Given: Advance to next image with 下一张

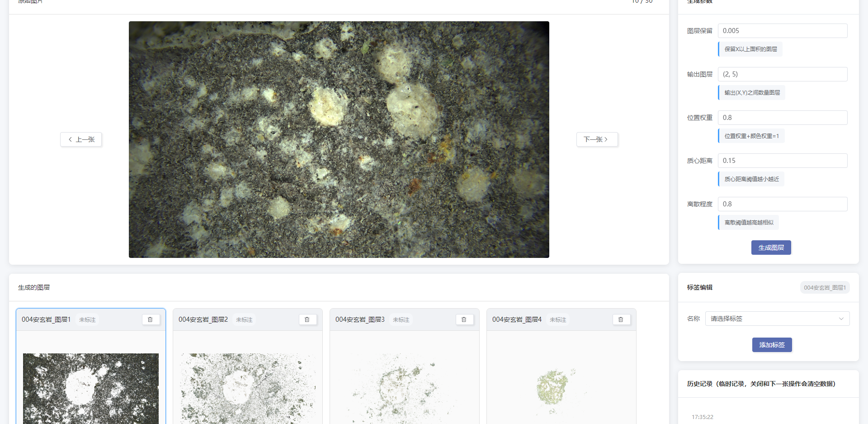Looking at the screenshot, I should pyautogui.click(x=597, y=139).
